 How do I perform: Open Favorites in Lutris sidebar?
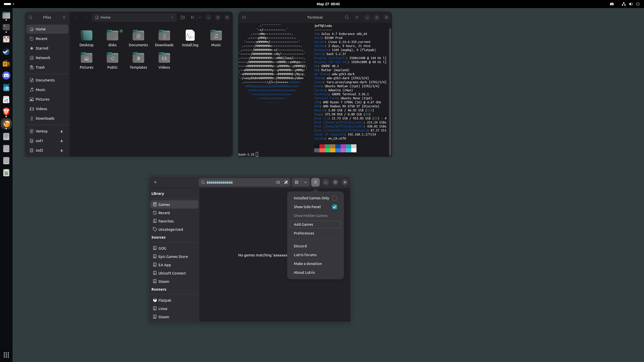point(174,221)
